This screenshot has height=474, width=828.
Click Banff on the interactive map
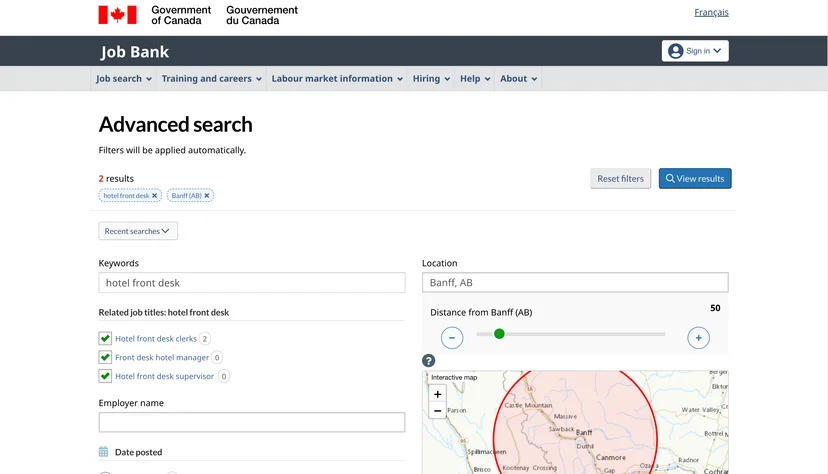coord(584,432)
